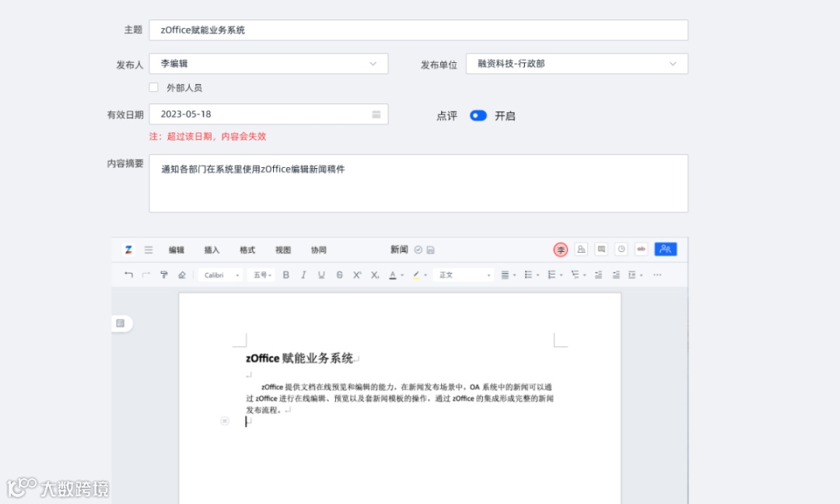This screenshot has height=504, width=840.
Task: Open the 协同 menu
Action: (x=318, y=250)
